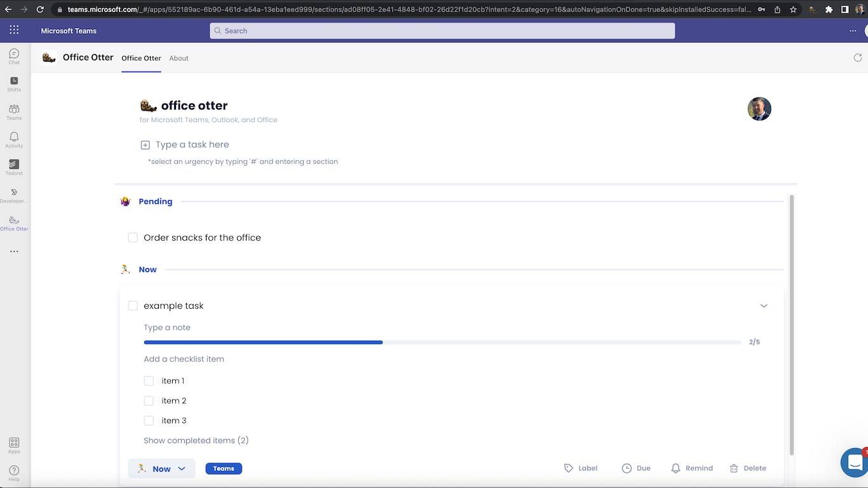868x488 pixels.
Task: Check off the example task
Action: [133, 306]
